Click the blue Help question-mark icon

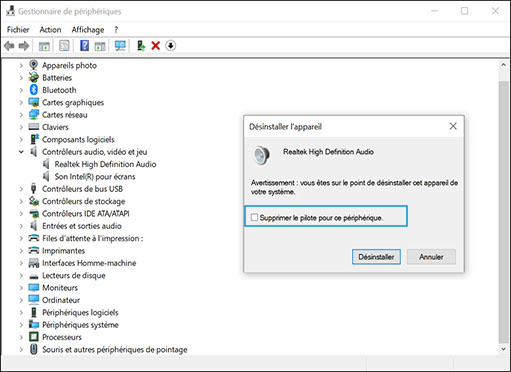coord(85,46)
